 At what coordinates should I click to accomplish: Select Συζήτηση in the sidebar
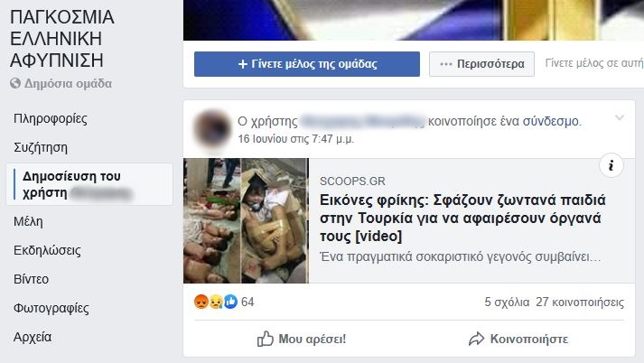[41, 147]
